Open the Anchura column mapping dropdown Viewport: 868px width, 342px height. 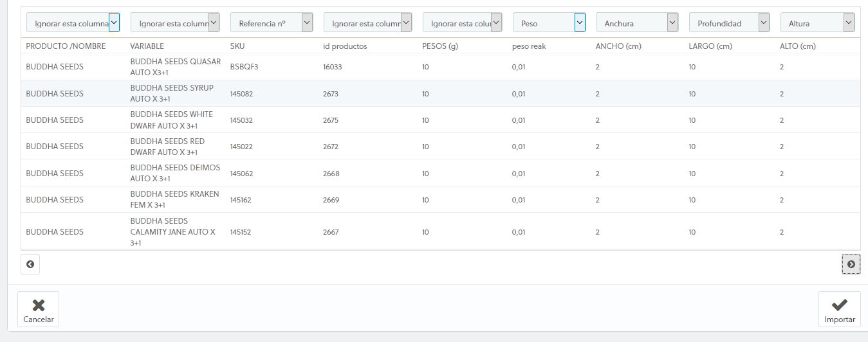[x=637, y=22]
